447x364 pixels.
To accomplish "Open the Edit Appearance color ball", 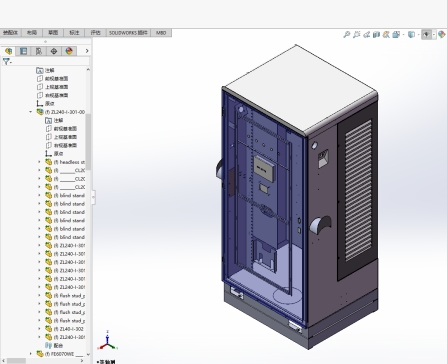I will pyautogui.click(x=442, y=34).
